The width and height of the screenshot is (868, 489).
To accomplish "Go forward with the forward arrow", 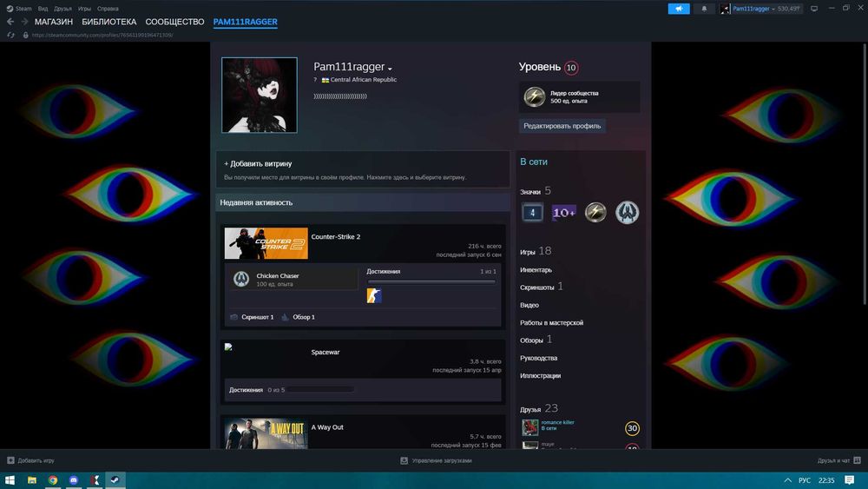I will click(x=24, y=22).
